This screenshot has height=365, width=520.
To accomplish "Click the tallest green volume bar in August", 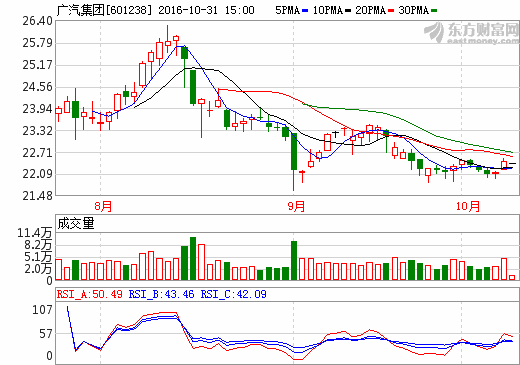I will (193, 259).
